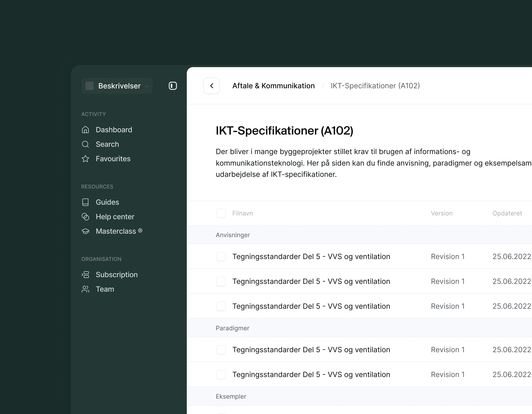Click the Masterclass graduation cap icon
532x414 pixels.
[85, 231]
